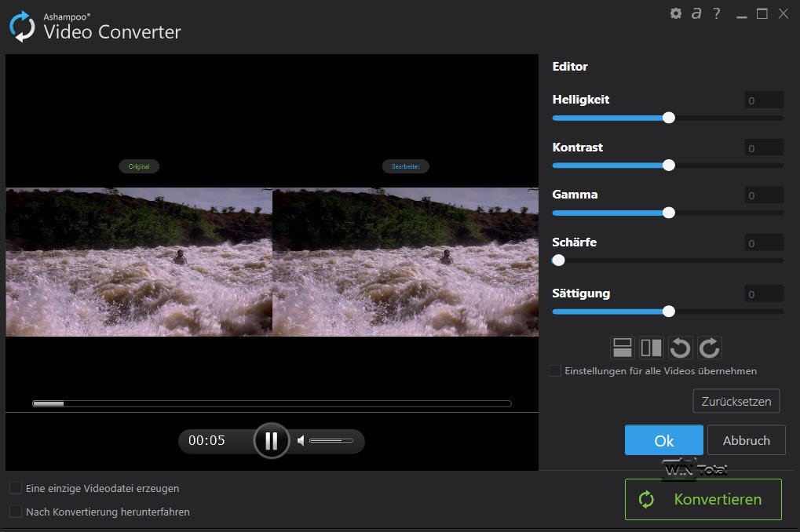Rotate video counter-clockwise
The image size is (800, 532).
680,348
